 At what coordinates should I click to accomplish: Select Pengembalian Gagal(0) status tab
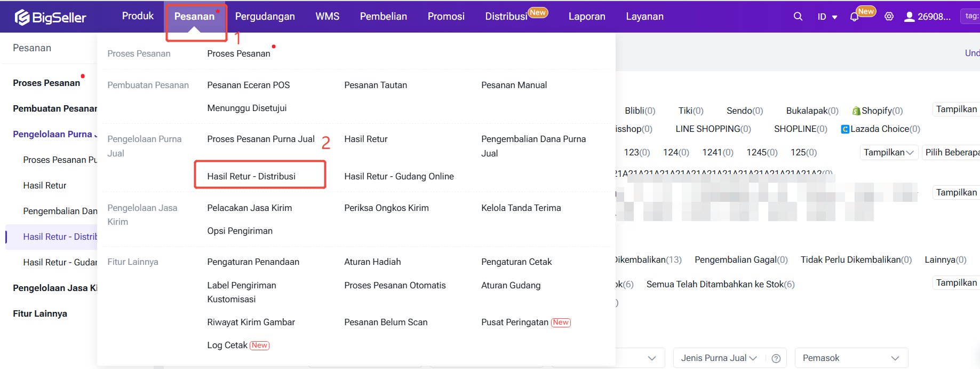741,260
